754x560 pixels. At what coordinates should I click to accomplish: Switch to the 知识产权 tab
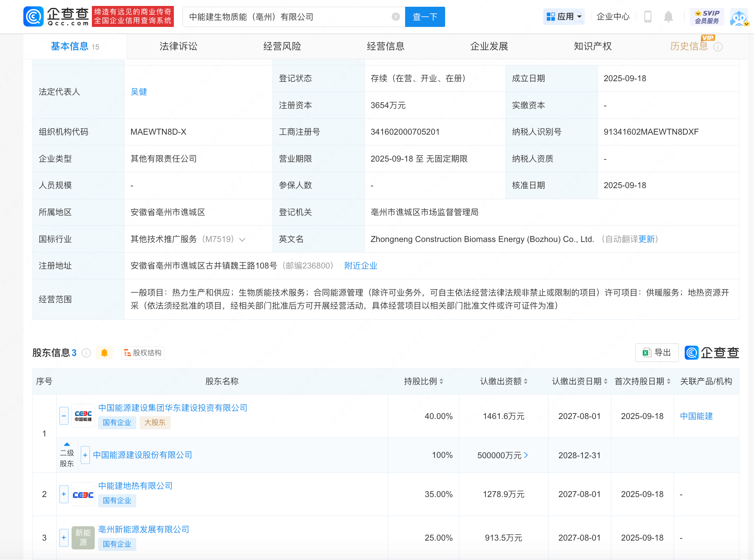click(x=592, y=46)
